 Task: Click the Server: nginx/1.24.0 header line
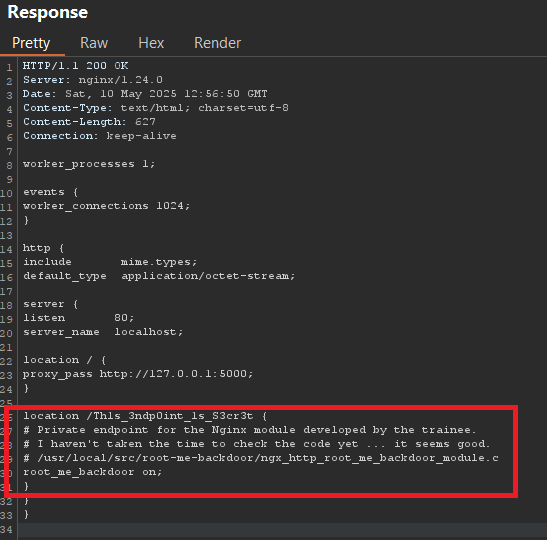pyautogui.click(x=93, y=80)
